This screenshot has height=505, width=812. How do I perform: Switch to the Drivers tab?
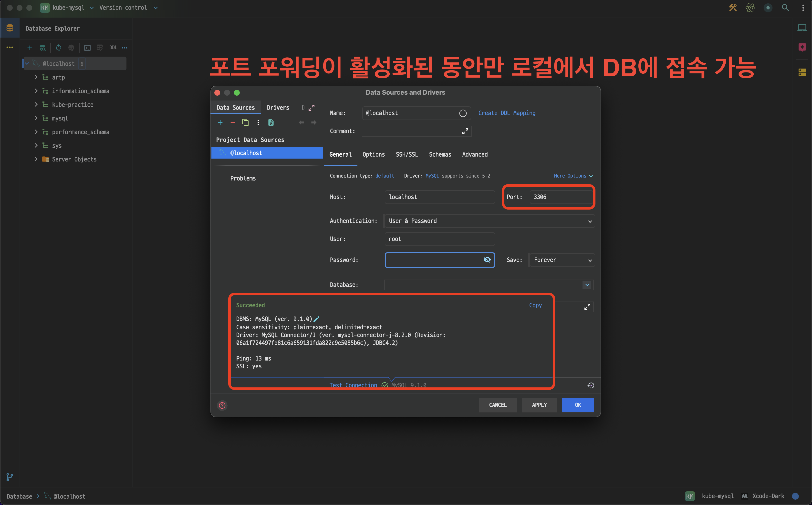tap(278, 108)
